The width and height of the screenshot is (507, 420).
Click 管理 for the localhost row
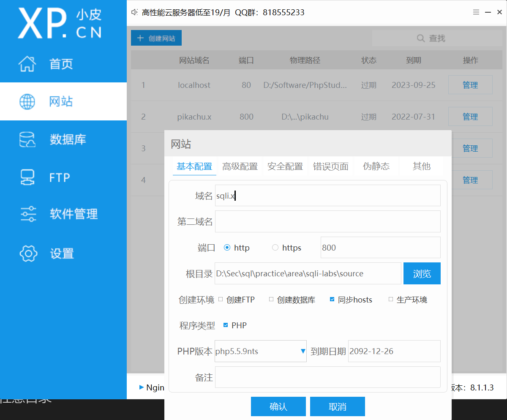[x=470, y=85]
